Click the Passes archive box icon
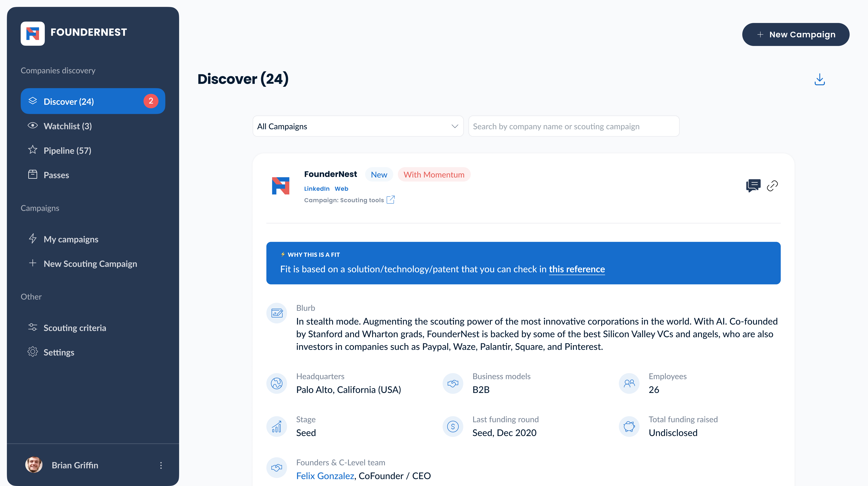 (x=33, y=174)
